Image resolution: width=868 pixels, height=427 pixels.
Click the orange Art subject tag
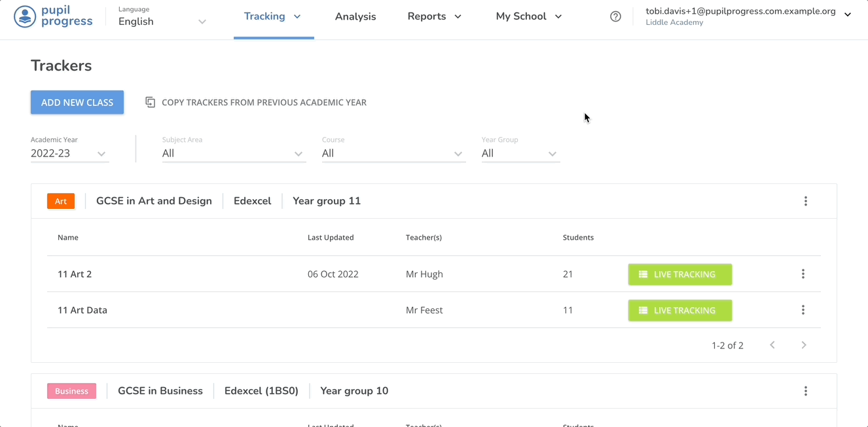click(61, 201)
